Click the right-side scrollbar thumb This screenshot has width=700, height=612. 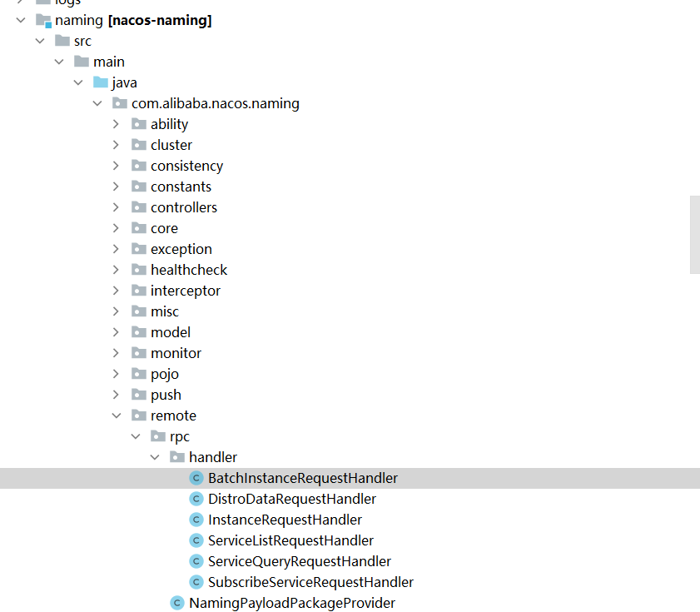[693, 235]
